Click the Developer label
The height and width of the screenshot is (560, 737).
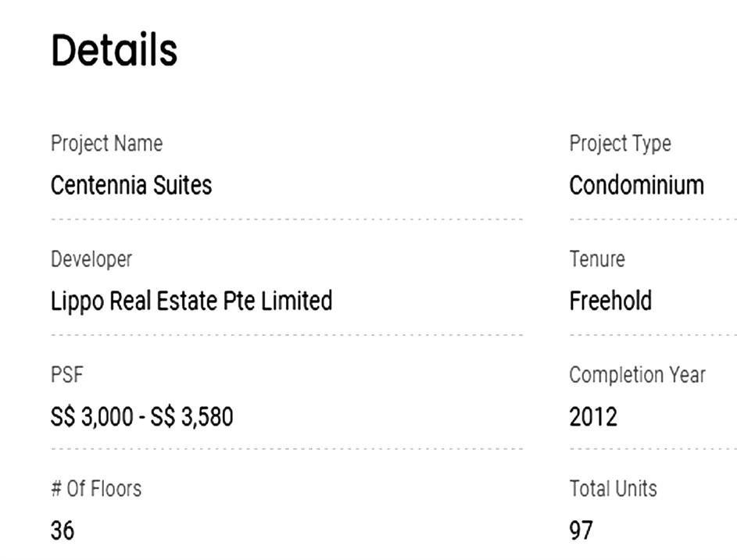91,259
